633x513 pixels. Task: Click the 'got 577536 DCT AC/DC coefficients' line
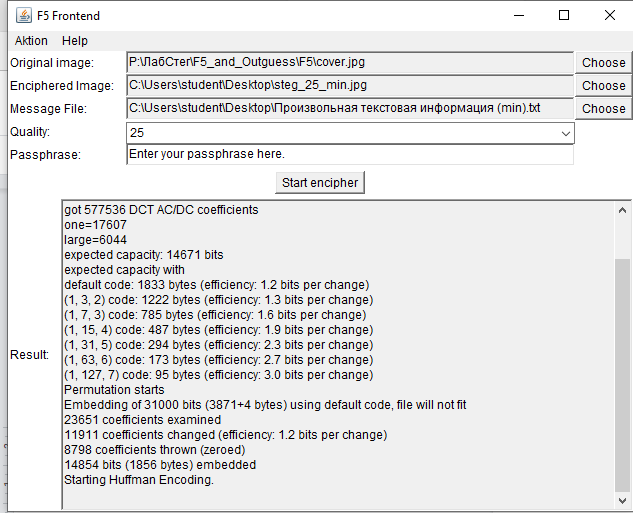161,210
